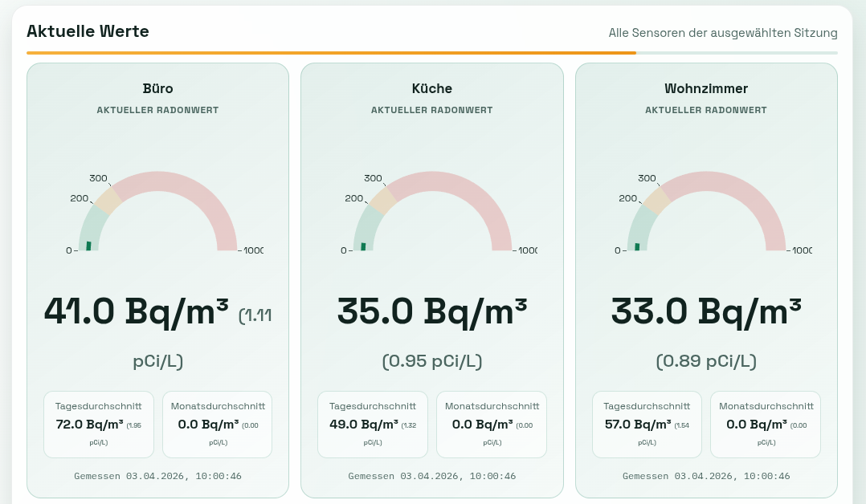Screen dimensions: 866x504
Task: Click the green needle on the Büro gauge
Action: click(88, 245)
